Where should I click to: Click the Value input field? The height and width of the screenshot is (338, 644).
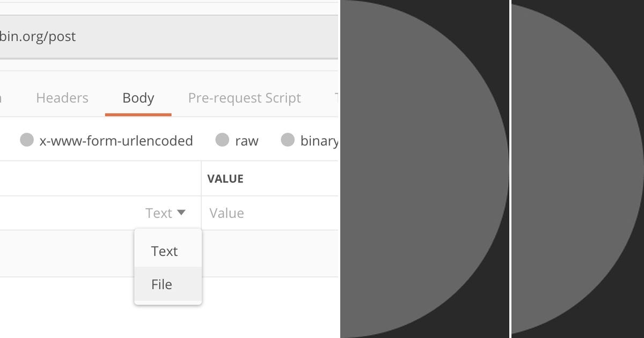252,212
